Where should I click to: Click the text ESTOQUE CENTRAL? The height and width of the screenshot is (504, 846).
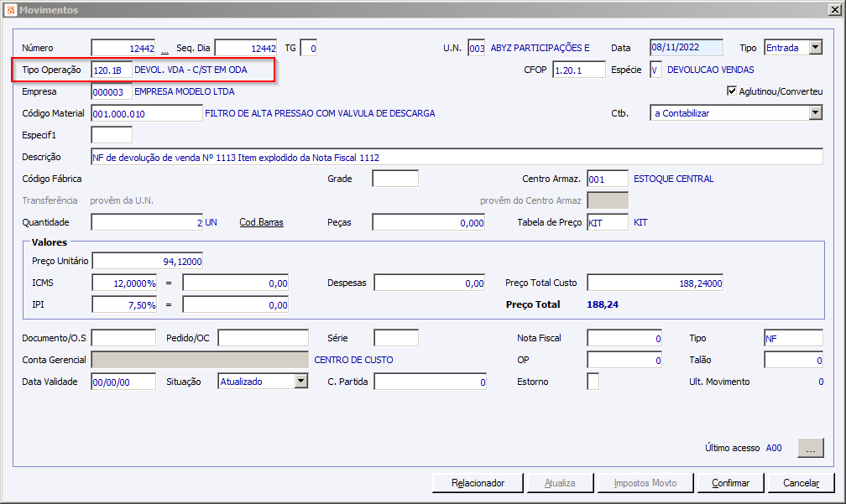click(x=673, y=179)
